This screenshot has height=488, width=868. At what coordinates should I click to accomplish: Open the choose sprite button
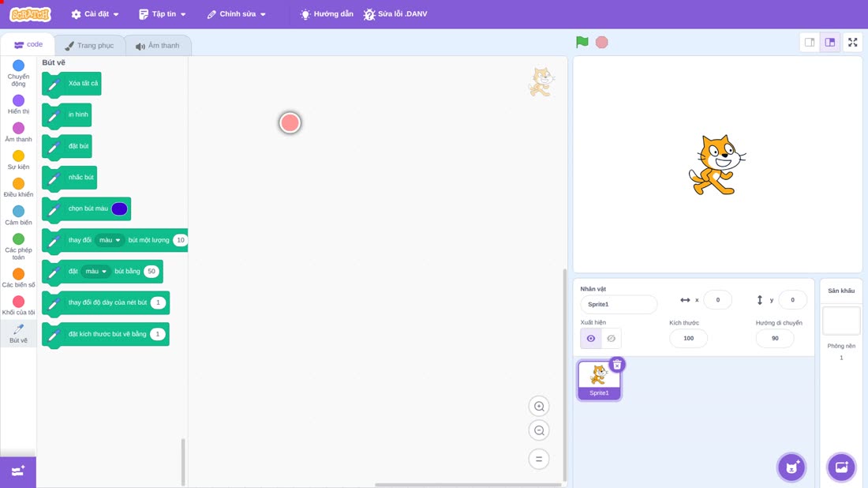coord(791,467)
